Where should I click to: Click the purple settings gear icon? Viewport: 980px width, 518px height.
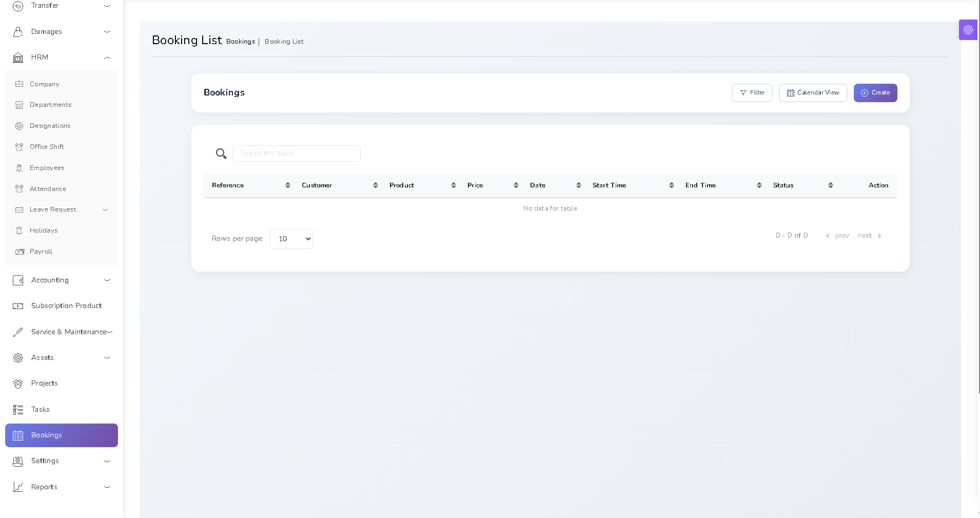[x=968, y=30]
